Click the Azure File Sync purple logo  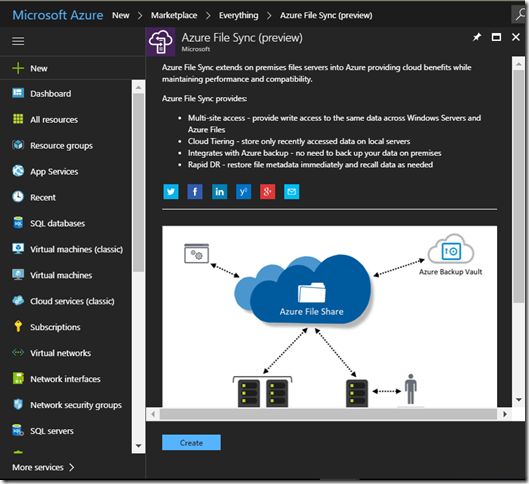point(161,42)
